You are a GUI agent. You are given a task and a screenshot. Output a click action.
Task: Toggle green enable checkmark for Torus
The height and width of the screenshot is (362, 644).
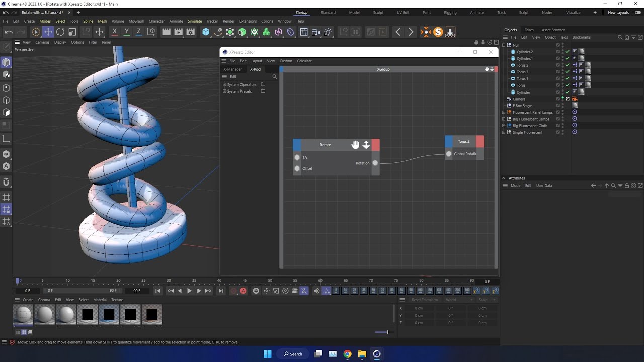coord(568,85)
